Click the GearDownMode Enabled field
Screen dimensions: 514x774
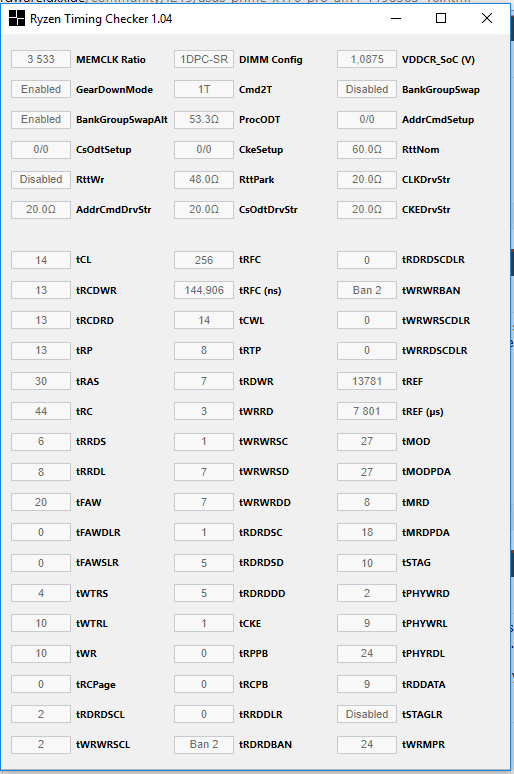(x=41, y=89)
